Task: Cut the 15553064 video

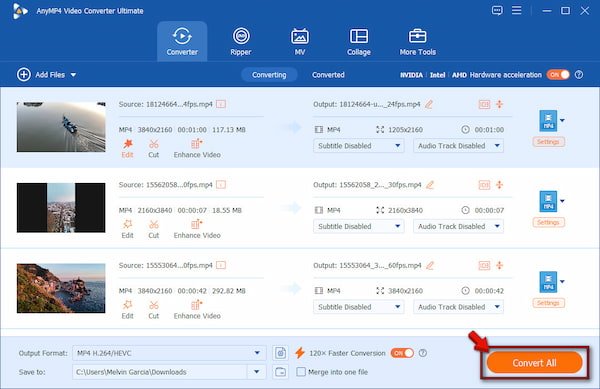Action: (x=153, y=310)
